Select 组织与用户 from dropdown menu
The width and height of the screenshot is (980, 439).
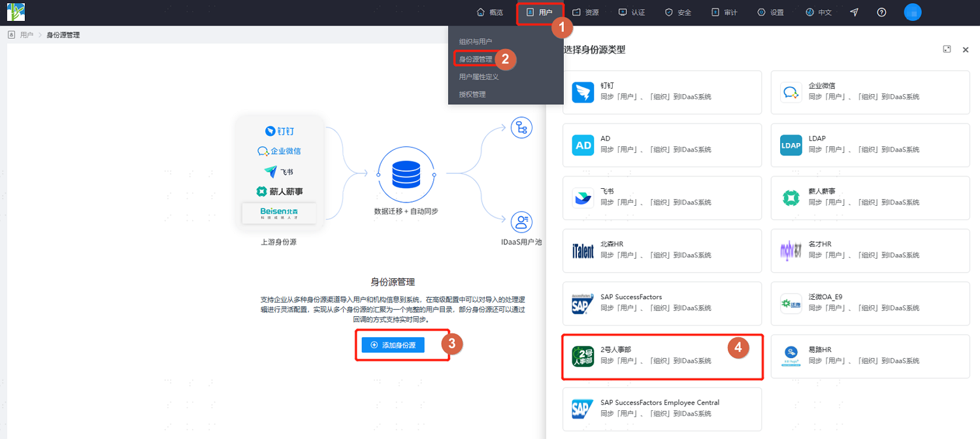(x=476, y=42)
